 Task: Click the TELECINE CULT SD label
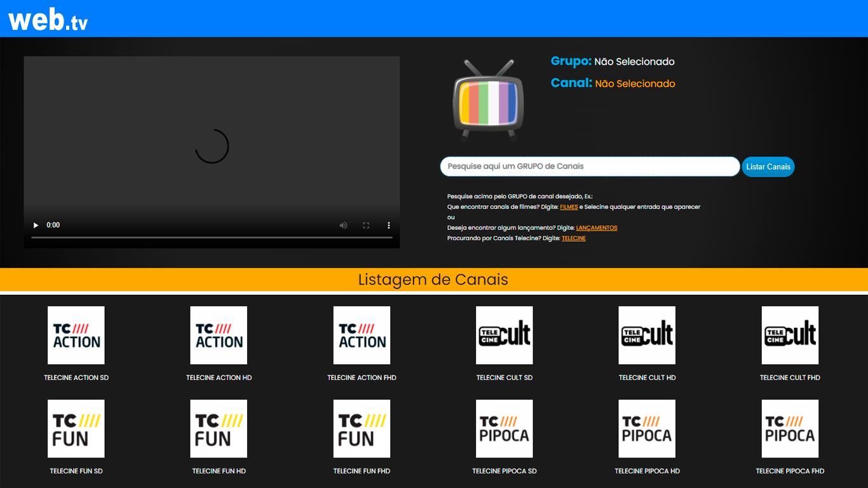pos(505,377)
